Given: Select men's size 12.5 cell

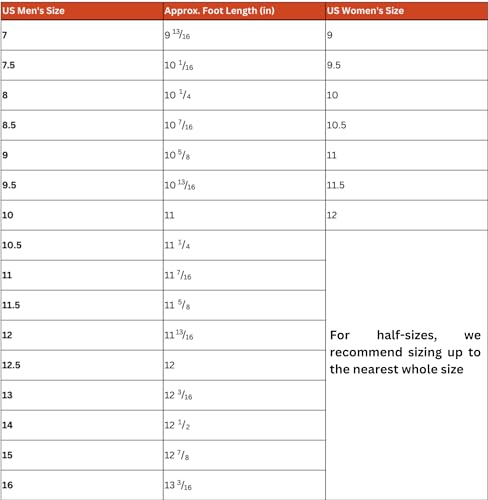Looking at the screenshot, I should [x=82, y=365].
